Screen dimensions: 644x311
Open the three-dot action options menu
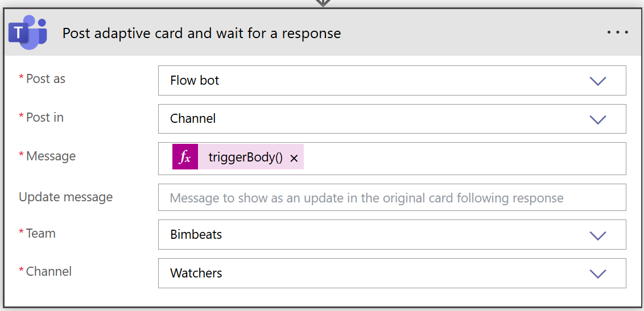point(617,32)
